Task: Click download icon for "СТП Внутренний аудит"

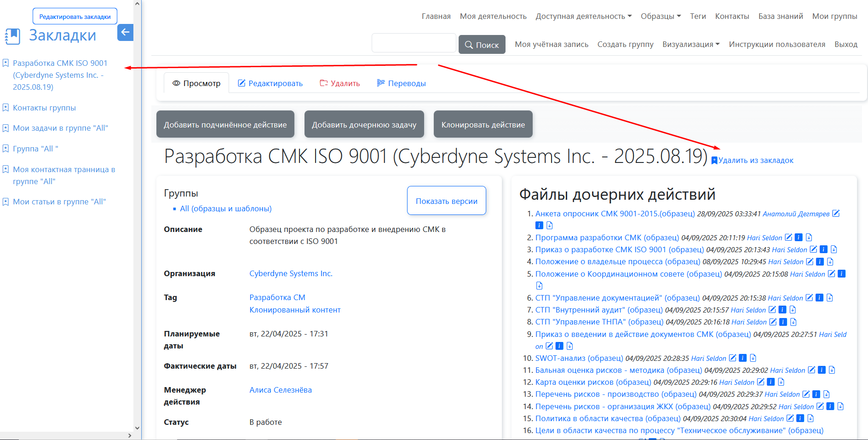Action: pos(793,310)
